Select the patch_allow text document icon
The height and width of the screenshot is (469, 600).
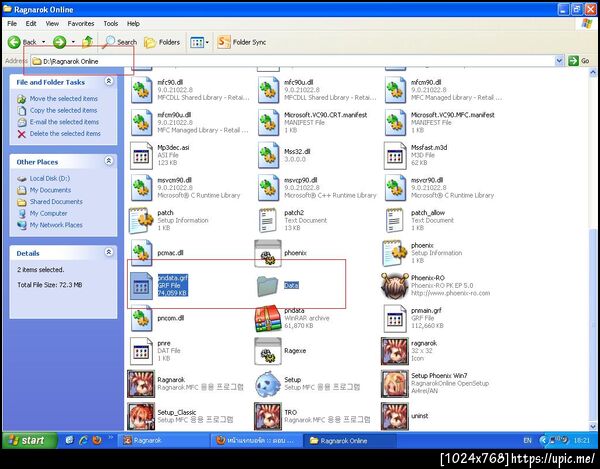coord(395,220)
